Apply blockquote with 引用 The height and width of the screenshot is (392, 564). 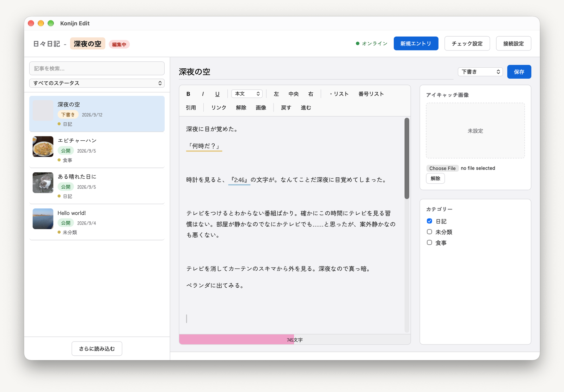[x=191, y=108]
